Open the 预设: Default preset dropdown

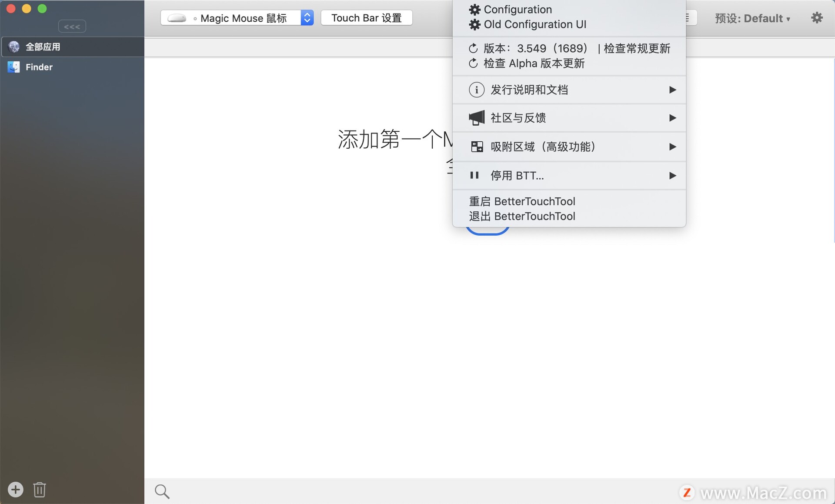click(752, 18)
